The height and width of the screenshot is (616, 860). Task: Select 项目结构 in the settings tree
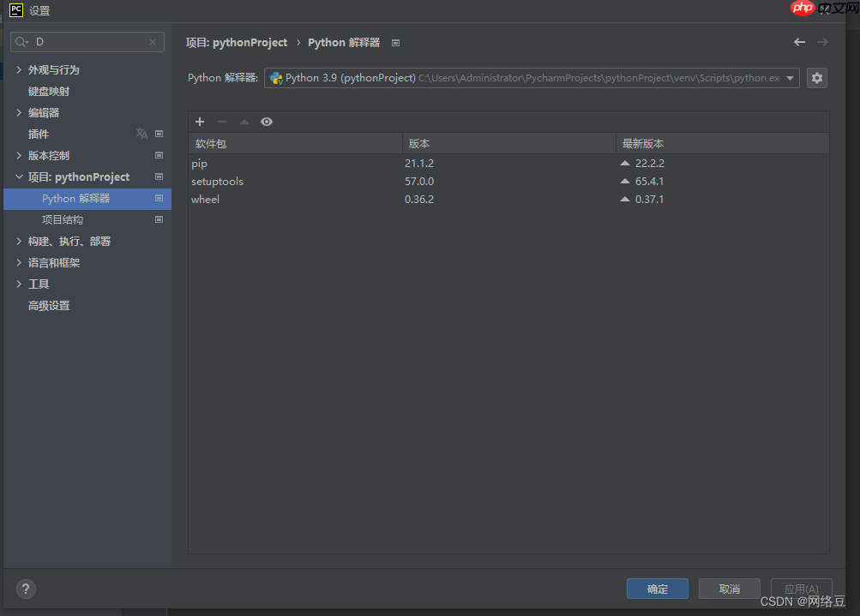63,219
